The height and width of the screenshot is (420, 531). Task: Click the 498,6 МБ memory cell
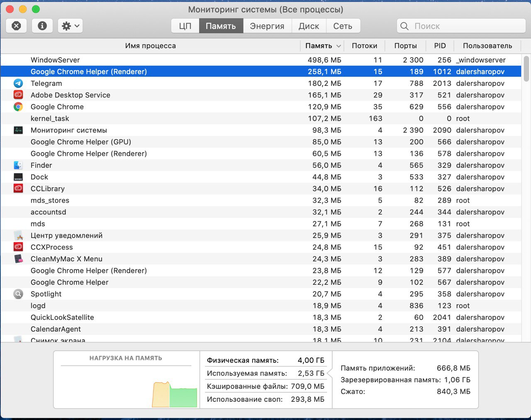(x=324, y=60)
